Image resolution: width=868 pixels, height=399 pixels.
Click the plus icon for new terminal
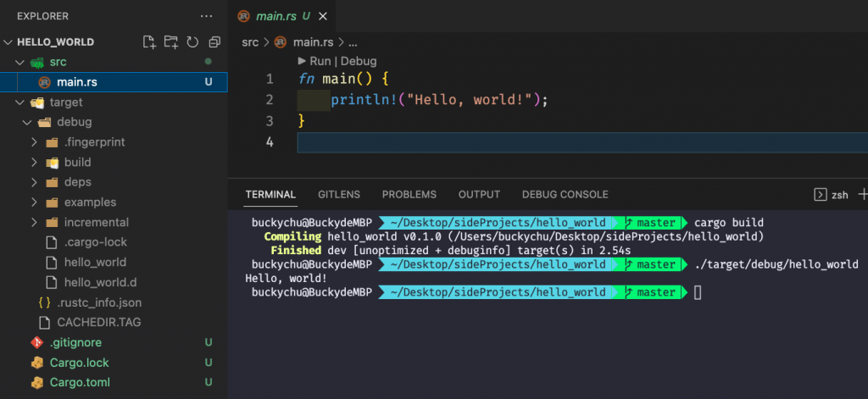(x=862, y=194)
